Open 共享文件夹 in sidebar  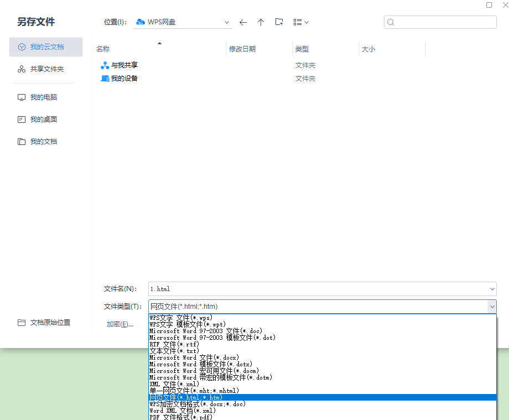click(46, 69)
